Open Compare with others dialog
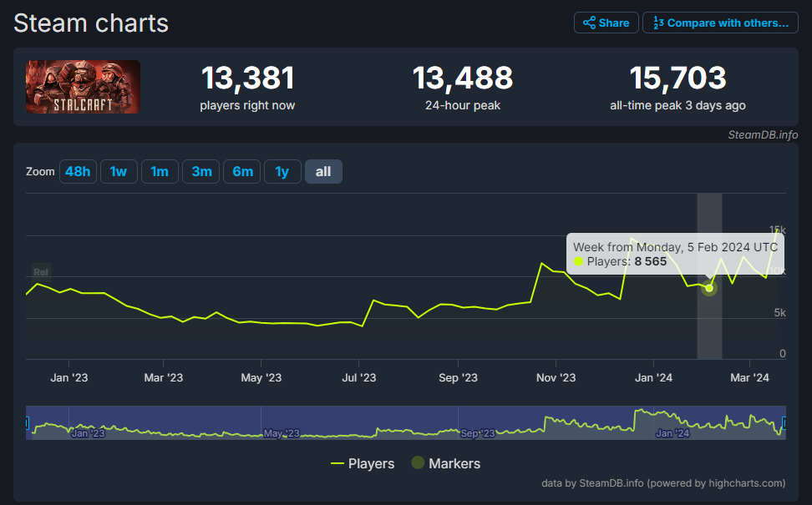The image size is (812, 505). (x=720, y=23)
